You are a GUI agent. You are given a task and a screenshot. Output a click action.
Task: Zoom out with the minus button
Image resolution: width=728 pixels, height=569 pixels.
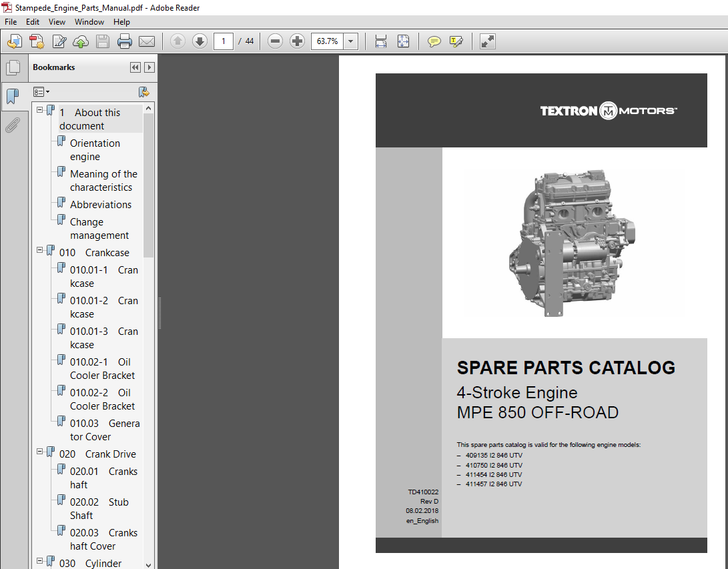(x=275, y=41)
